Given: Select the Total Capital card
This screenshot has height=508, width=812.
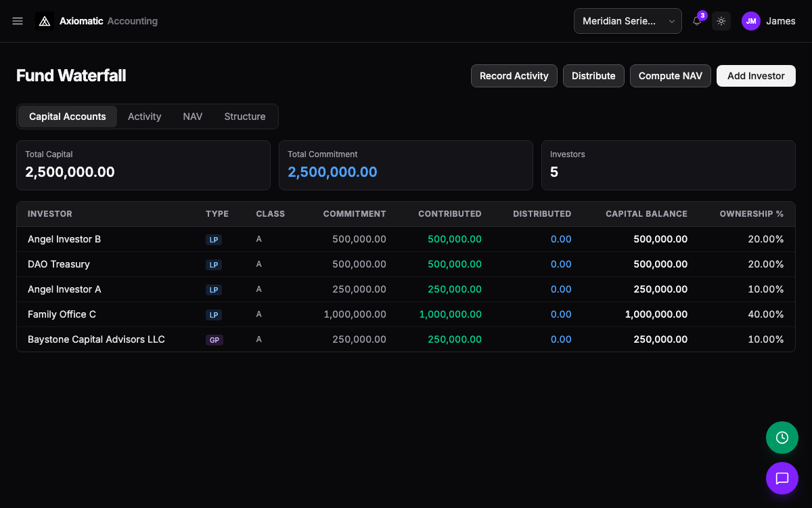Looking at the screenshot, I should [143, 165].
